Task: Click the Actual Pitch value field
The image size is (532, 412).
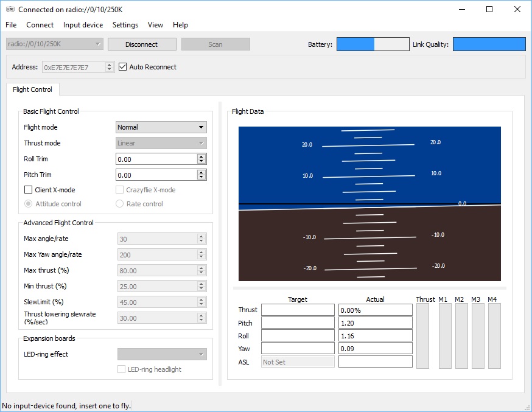Action: 375,323
